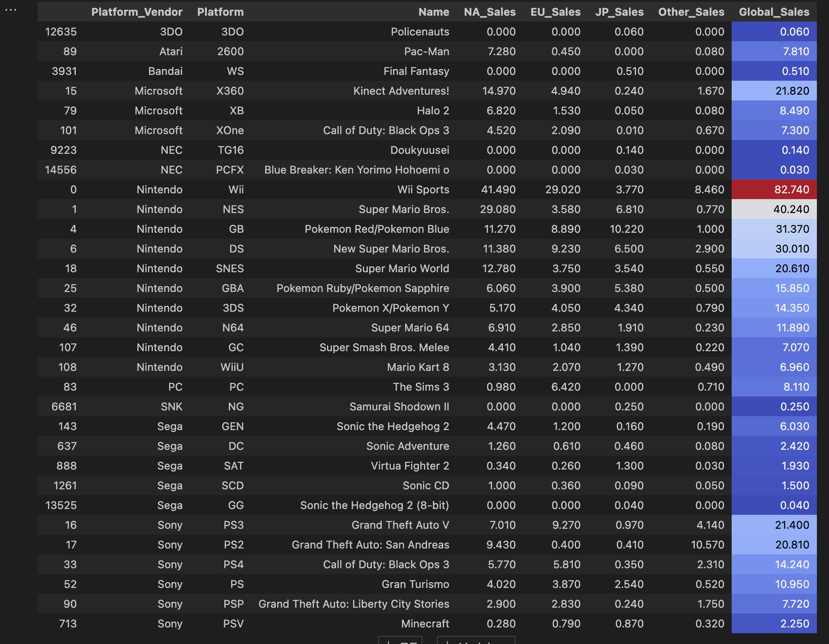
Task: Open the cell output more actions ellipsis
Action: point(11,10)
